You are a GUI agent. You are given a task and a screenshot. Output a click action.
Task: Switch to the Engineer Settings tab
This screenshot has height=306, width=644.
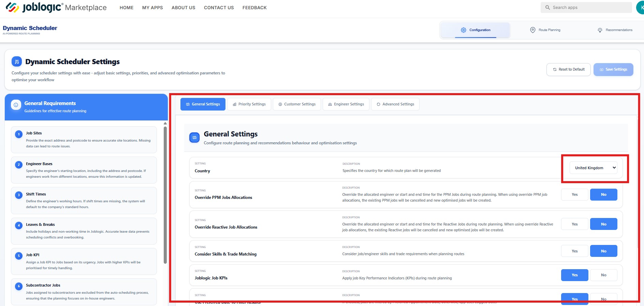tap(346, 104)
